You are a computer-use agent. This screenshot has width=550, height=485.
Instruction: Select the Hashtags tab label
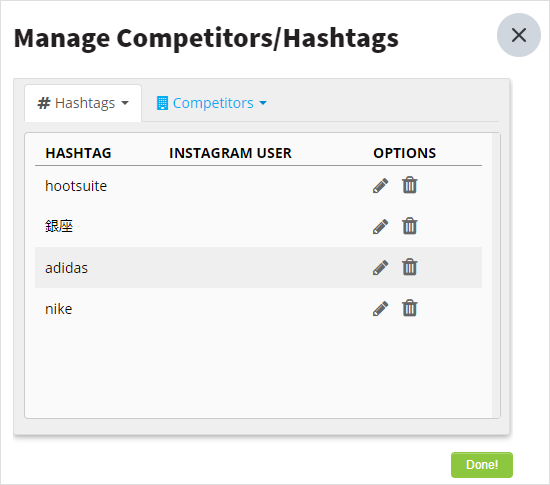coord(85,103)
